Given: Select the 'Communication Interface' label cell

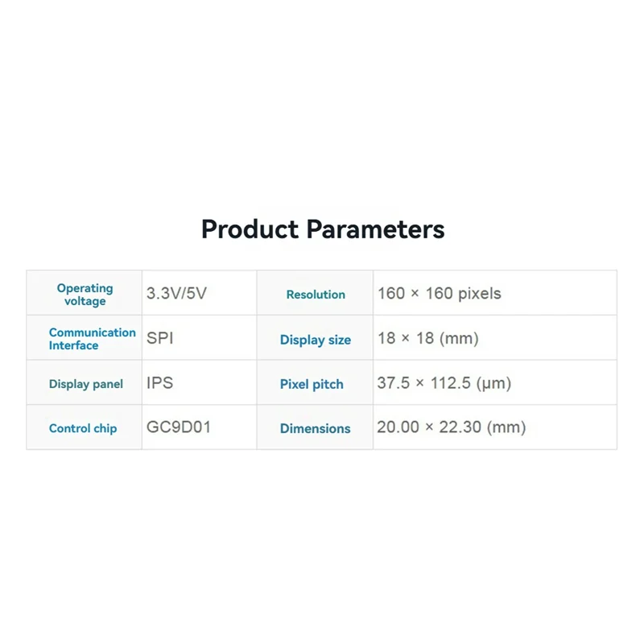Looking at the screenshot, I should tap(92, 339).
